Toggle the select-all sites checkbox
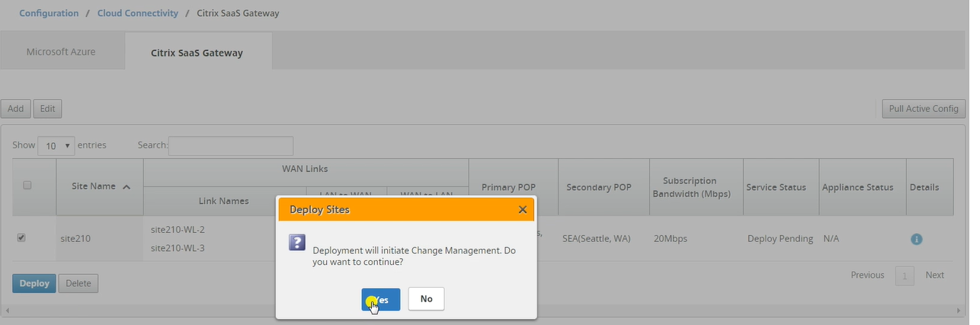 click(27, 185)
